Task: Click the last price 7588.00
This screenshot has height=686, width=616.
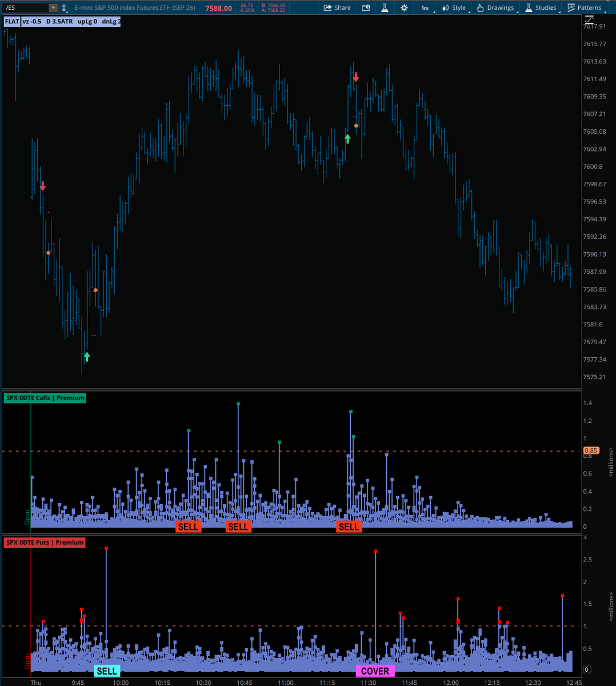Action: [219, 8]
